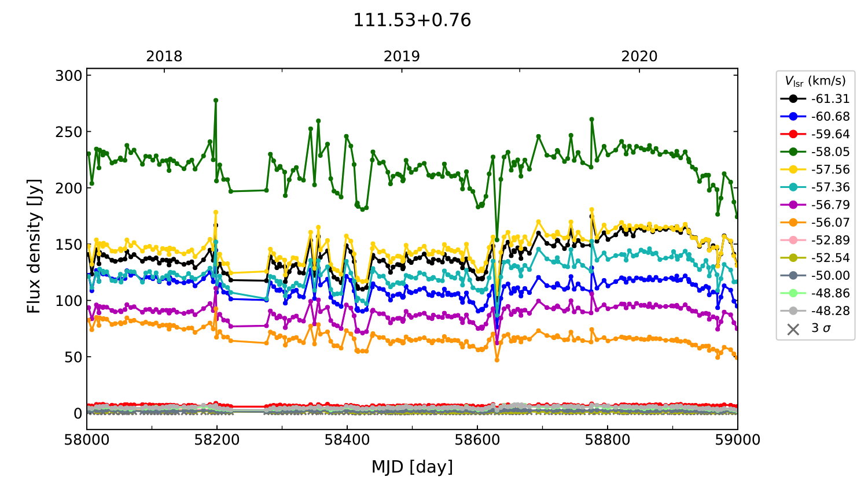Click the red -59.64 legend marker
The height and width of the screenshot is (488, 868).
(793, 134)
